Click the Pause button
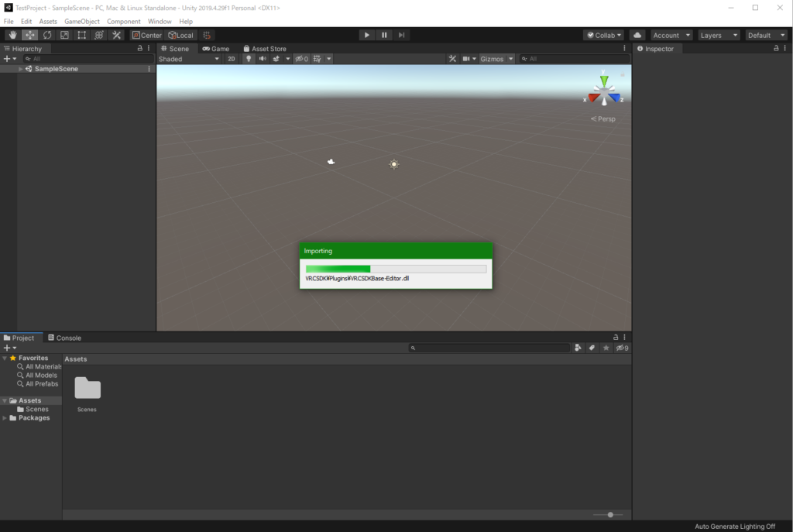Viewport: 793px width, 532px height. pyautogui.click(x=384, y=35)
